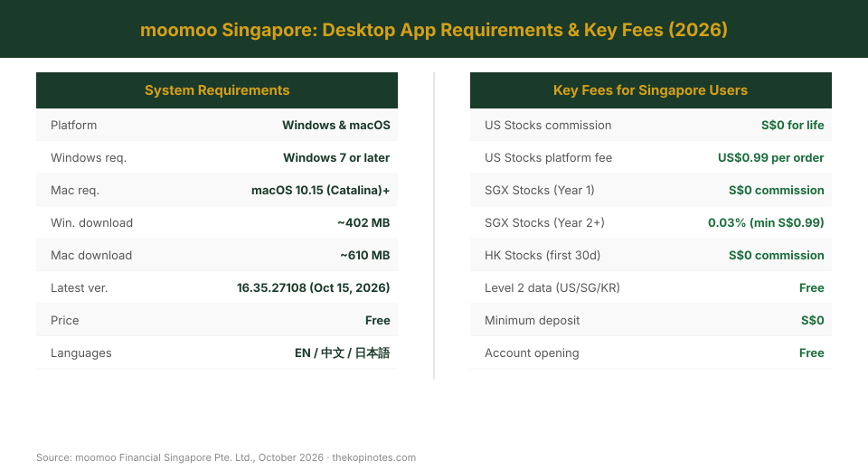Select the 'Key Fees for Singapore Users' header
This screenshot has height=470, width=868.
pos(650,90)
